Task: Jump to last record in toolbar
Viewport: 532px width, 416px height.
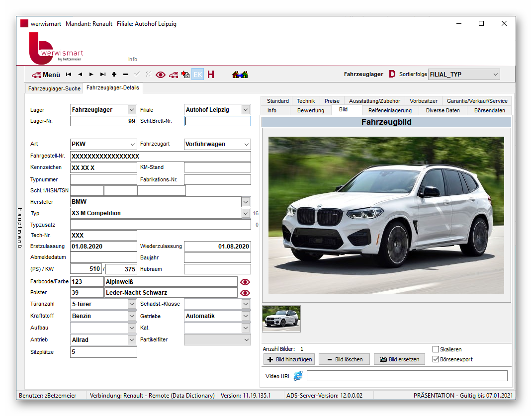Action: click(x=103, y=74)
